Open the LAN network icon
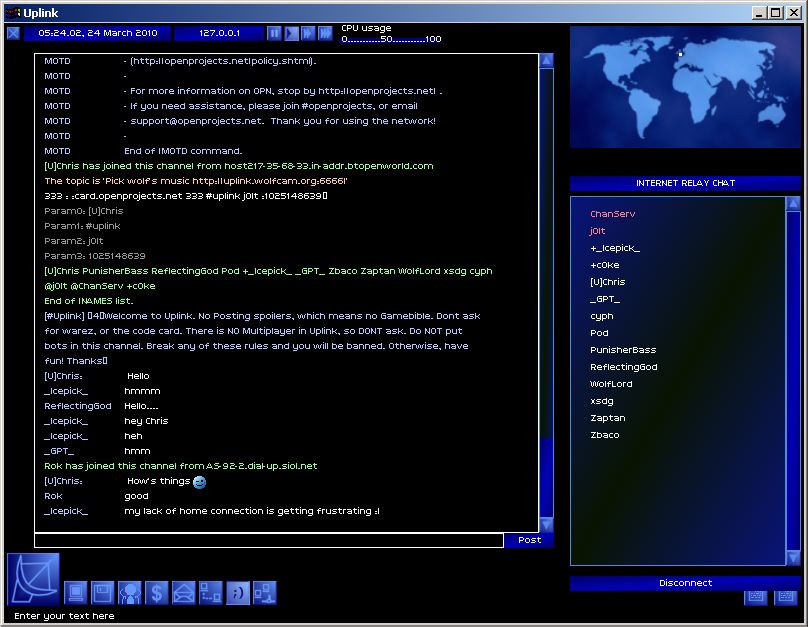The height and width of the screenshot is (627, 808). [x=265, y=593]
